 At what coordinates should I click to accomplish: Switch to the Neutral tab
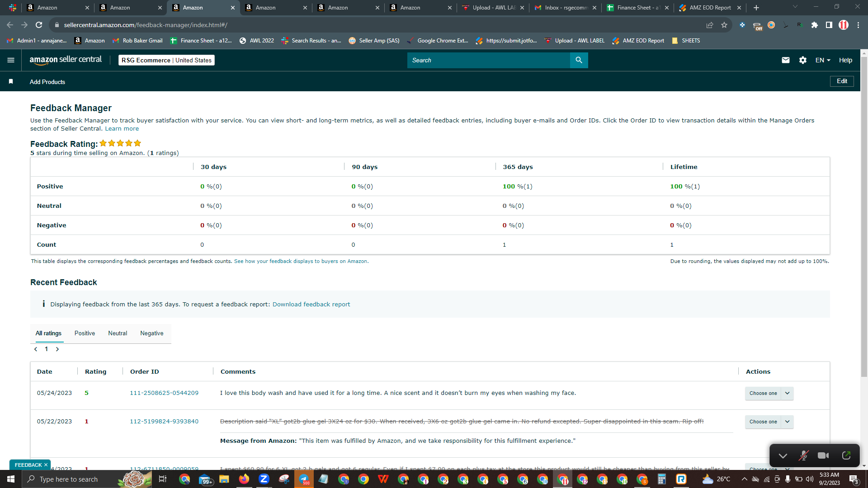tap(118, 333)
